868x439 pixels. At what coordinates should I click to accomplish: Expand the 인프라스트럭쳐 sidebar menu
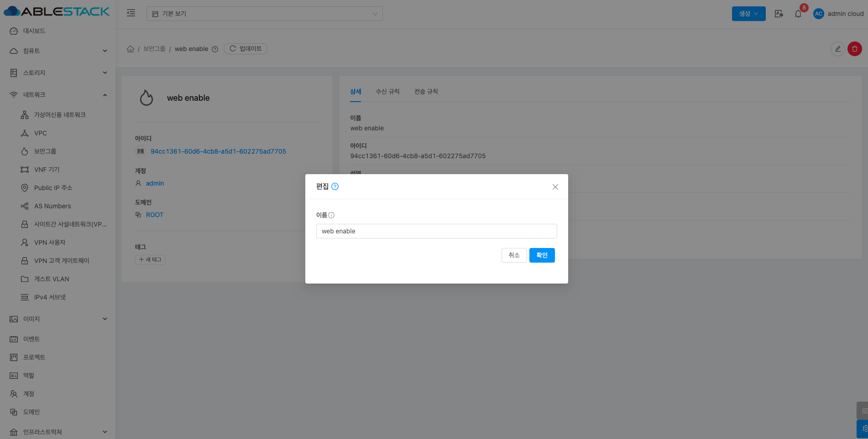pyautogui.click(x=58, y=432)
